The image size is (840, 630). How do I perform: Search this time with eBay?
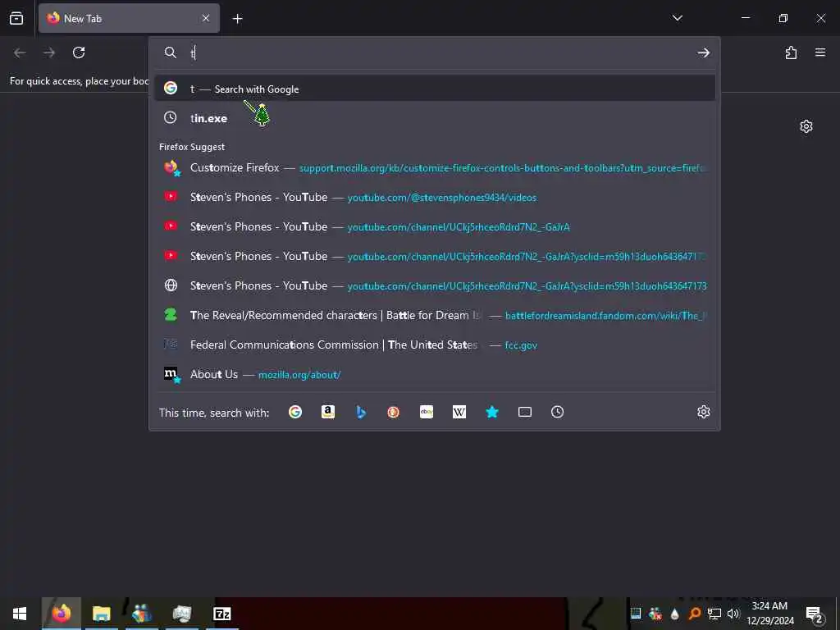tap(427, 412)
